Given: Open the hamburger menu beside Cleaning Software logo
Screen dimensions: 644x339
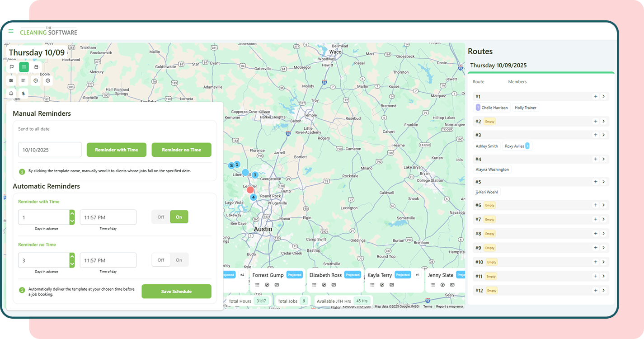Looking at the screenshot, I should (11, 31).
